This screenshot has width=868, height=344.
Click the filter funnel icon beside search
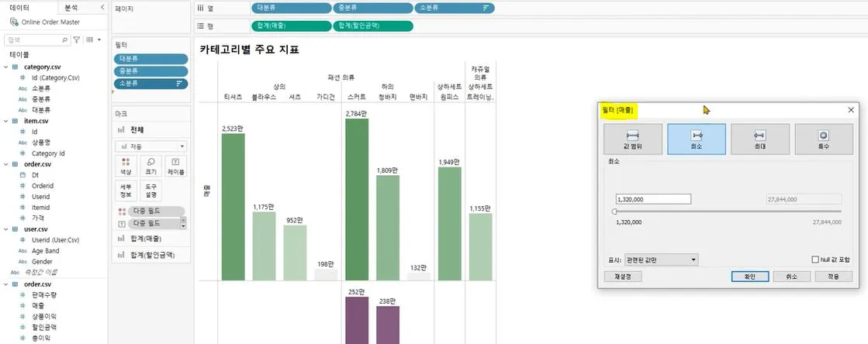(77, 40)
